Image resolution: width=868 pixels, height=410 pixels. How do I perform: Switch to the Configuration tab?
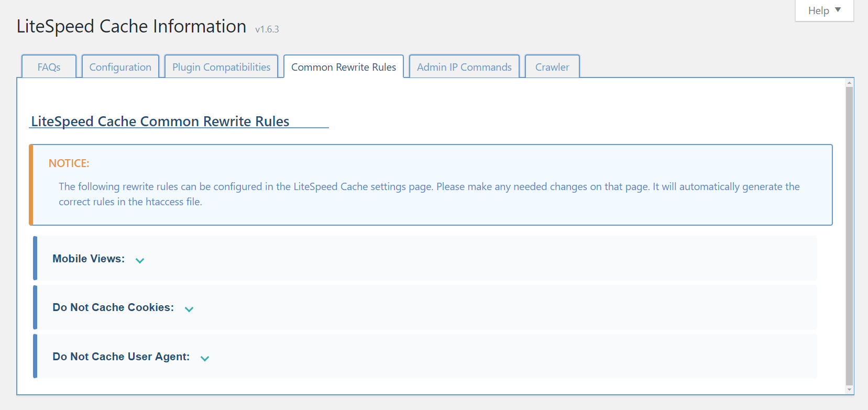click(120, 67)
